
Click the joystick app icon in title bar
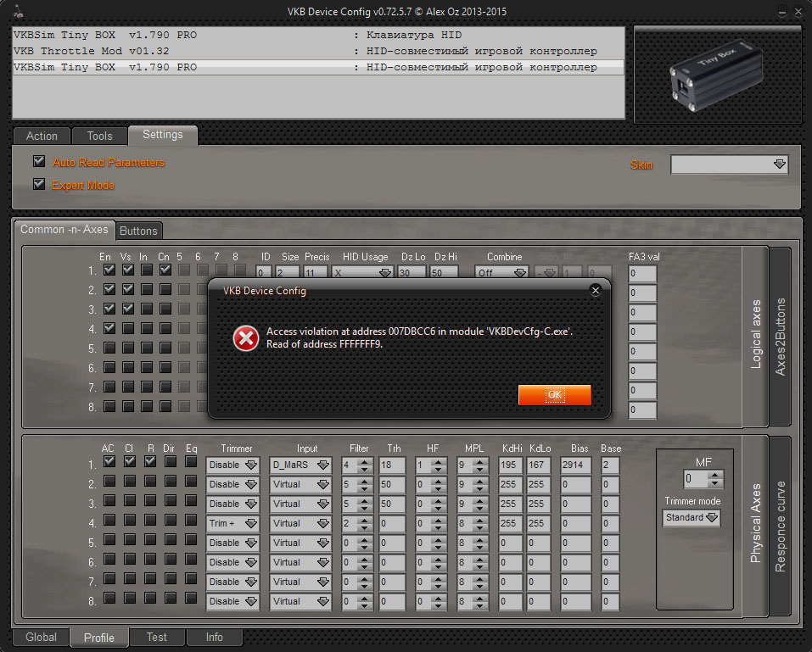click(18, 11)
